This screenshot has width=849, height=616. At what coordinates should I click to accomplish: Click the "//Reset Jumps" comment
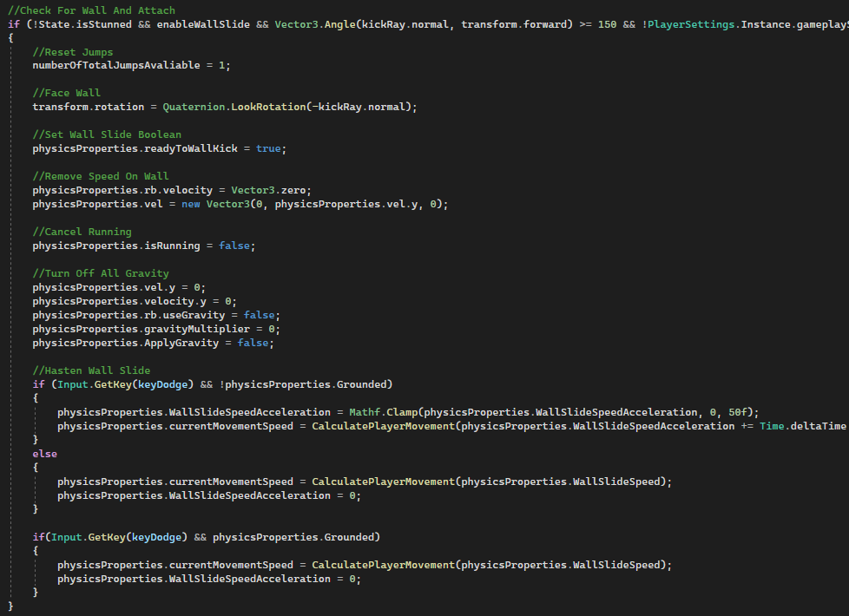[73, 52]
